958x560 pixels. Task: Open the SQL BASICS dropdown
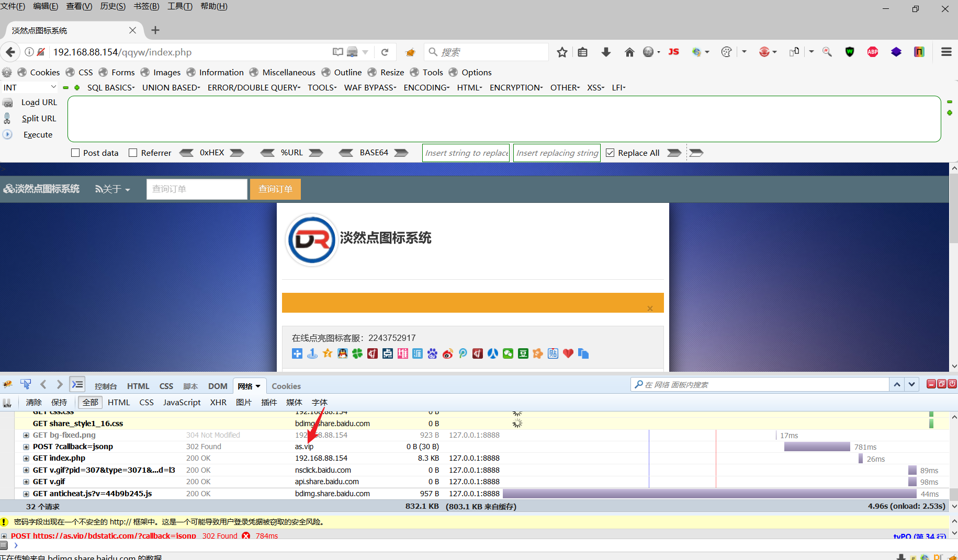111,87
